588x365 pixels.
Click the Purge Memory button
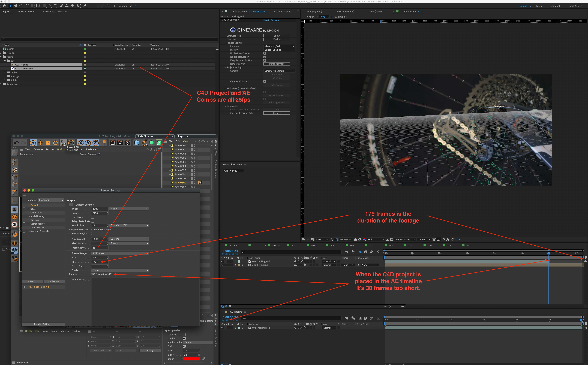(277, 64)
